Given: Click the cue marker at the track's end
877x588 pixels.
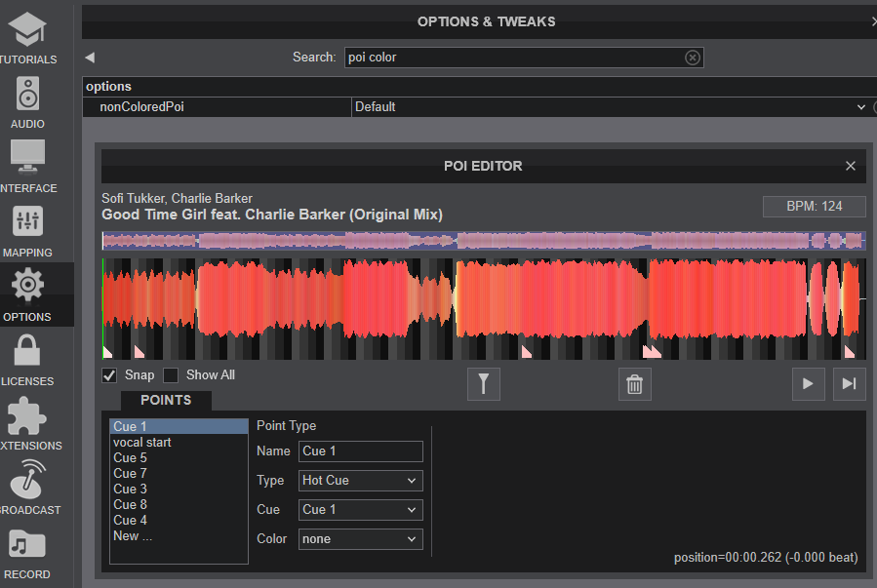Looking at the screenshot, I should [849, 352].
